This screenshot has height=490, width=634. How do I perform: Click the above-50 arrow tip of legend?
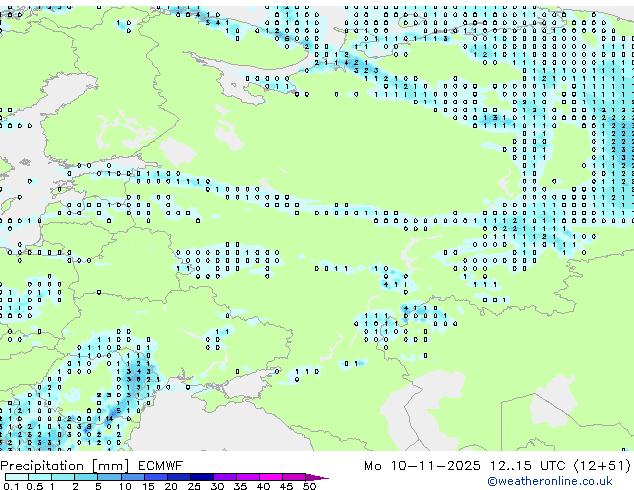pos(317,477)
